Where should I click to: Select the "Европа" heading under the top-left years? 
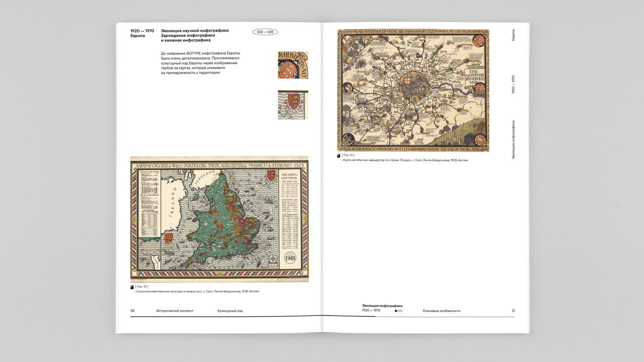pos(138,36)
